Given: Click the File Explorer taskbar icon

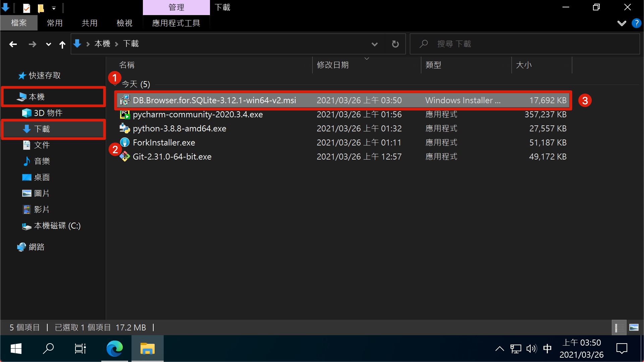Looking at the screenshot, I should click(147, 349).
